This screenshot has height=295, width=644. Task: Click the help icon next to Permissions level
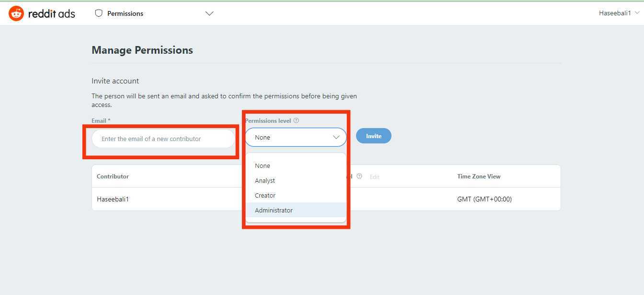[296, 120]
